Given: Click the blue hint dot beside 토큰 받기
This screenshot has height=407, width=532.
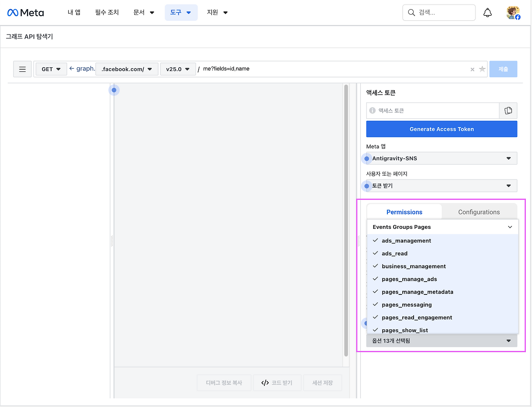Looking at the screenshot, I should point(367,186).
